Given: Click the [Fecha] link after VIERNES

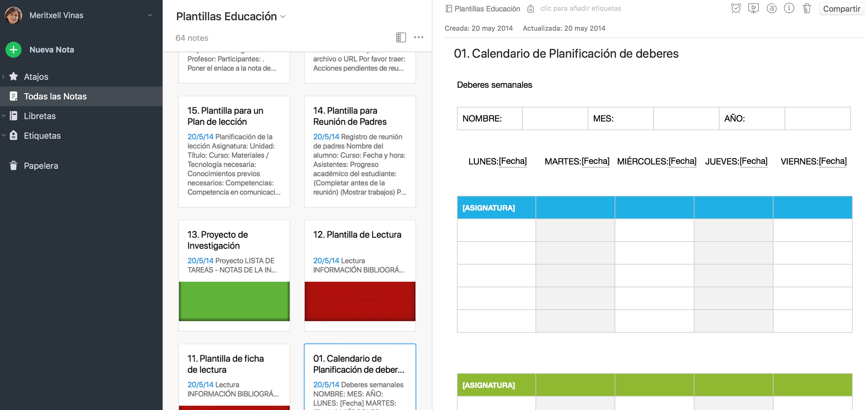Looking at the screenshot, I should pos(833,161).
